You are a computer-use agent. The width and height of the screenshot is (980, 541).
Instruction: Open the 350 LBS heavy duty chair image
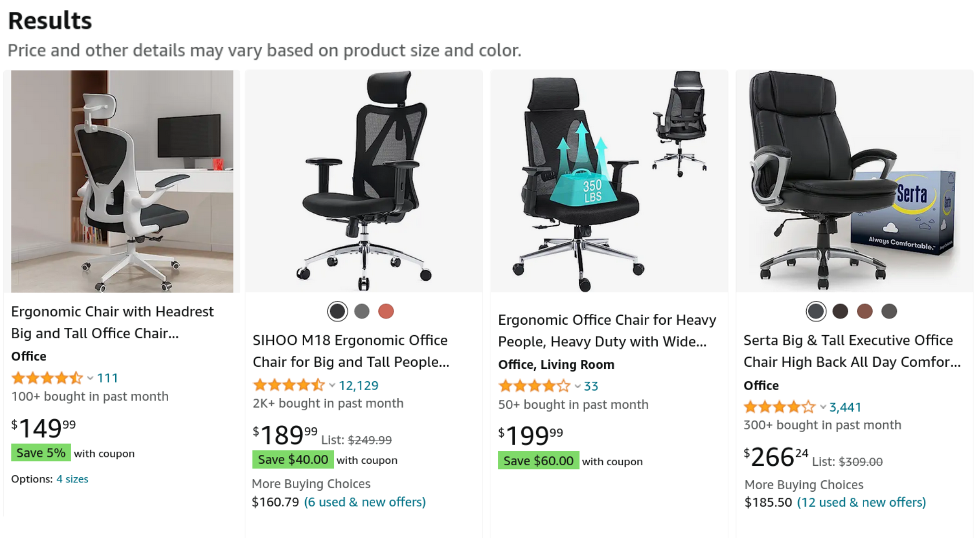(609, 182)
